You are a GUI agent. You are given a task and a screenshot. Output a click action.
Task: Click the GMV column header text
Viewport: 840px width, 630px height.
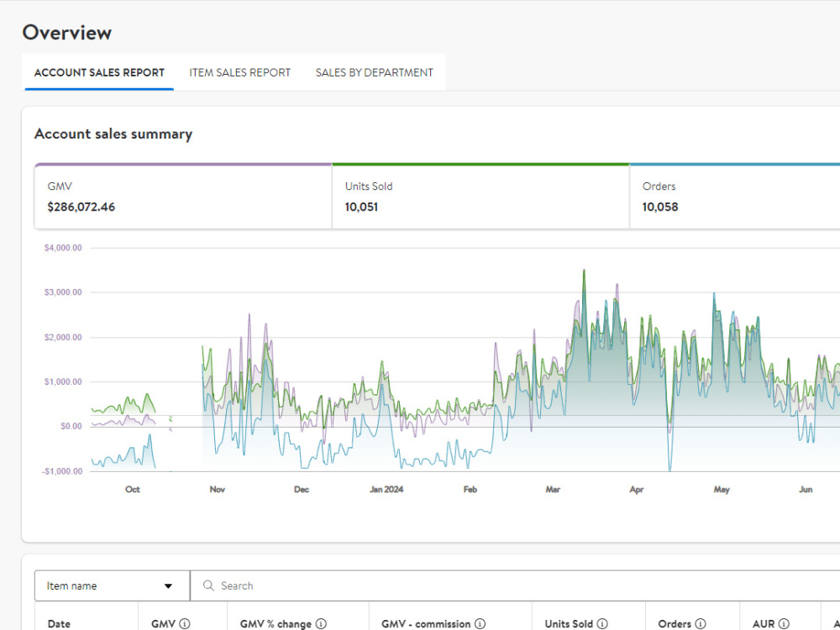pos(164,623)
